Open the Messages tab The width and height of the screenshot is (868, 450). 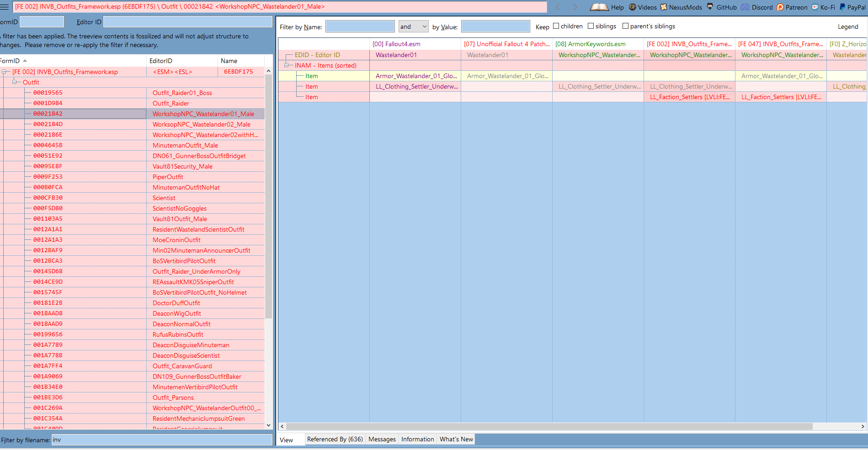[382, 439]
